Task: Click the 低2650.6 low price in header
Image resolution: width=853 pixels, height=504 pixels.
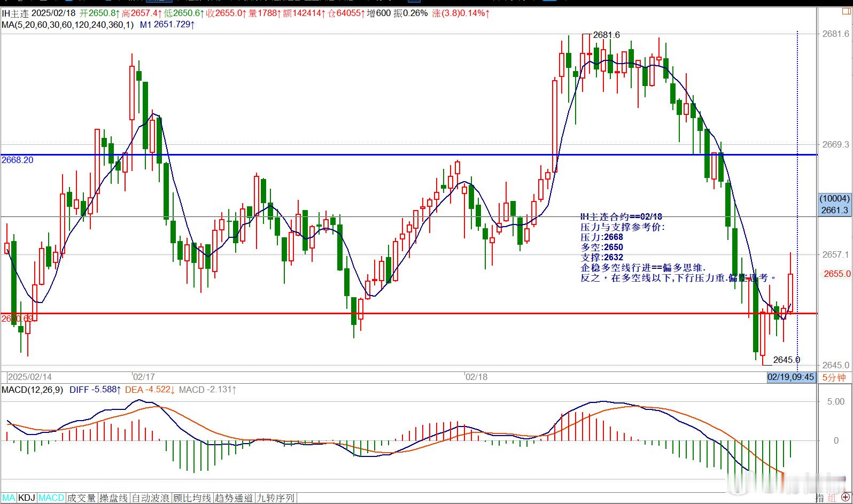Action: pyautogui.click(x=184, y=13)
